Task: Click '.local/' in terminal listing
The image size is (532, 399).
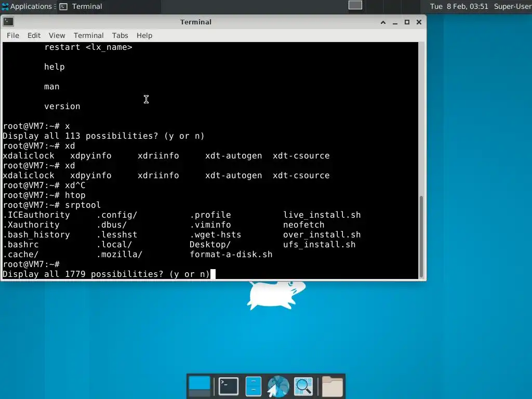Action: pyautogui.click(x=114, y=245)
